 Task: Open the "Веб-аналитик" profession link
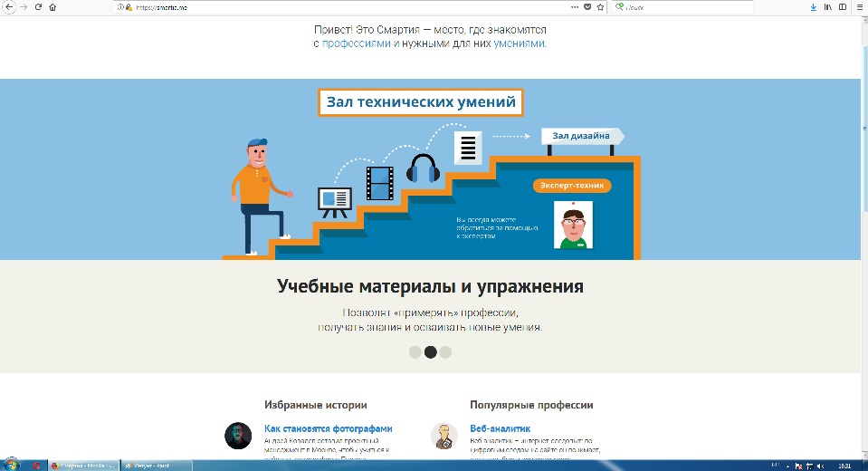tap(500, 428)
